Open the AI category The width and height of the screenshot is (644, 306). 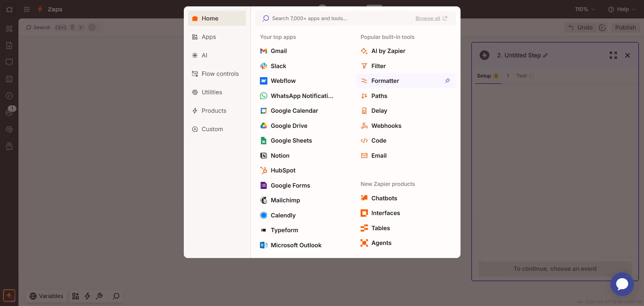[x=217, y=55]
